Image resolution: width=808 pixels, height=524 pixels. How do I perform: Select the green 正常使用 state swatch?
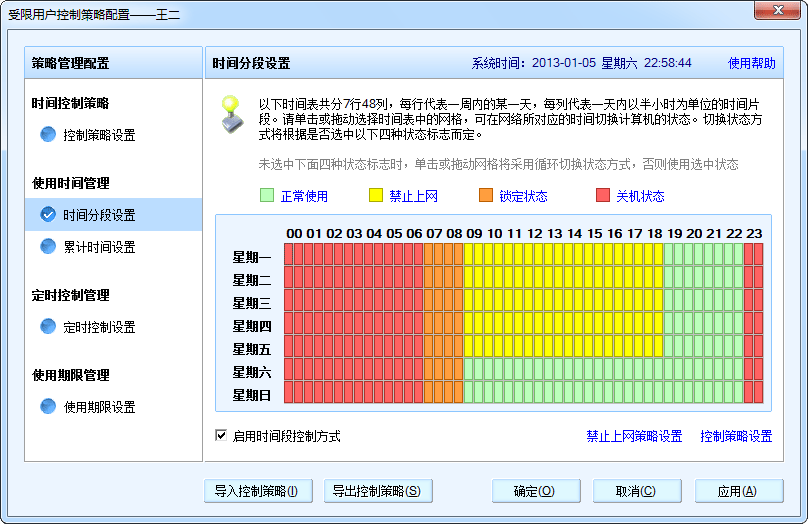click(x=266, y=195)
